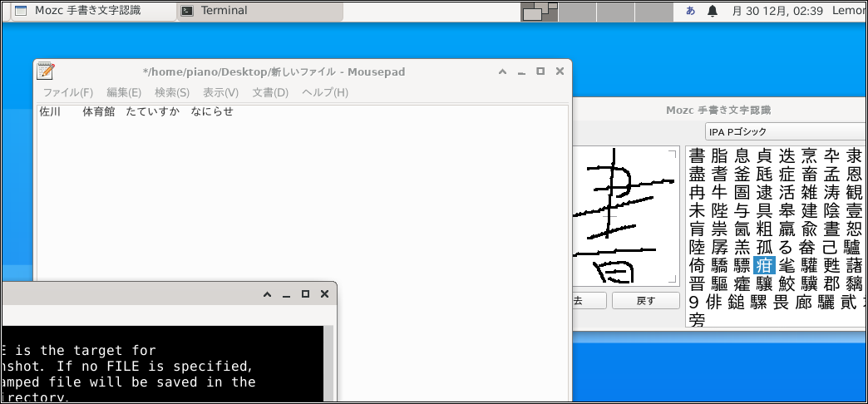Select candidate 烹 in the Mozc results

pos(809,156)
